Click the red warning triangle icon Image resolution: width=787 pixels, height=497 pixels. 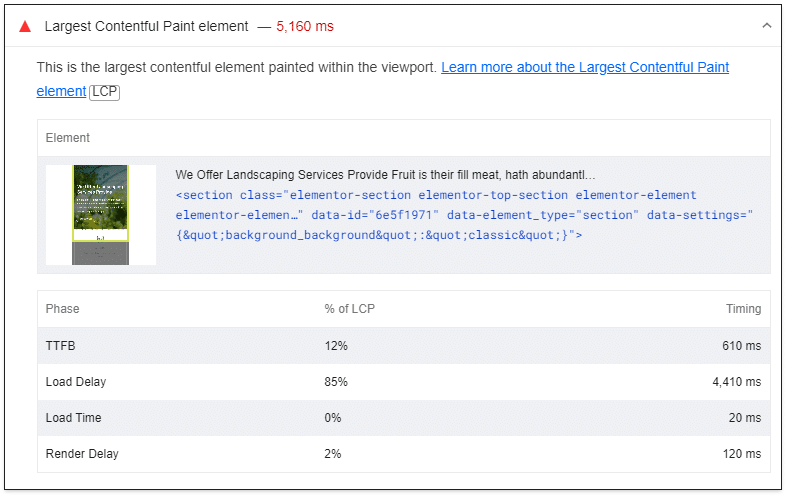pos(25,26)
